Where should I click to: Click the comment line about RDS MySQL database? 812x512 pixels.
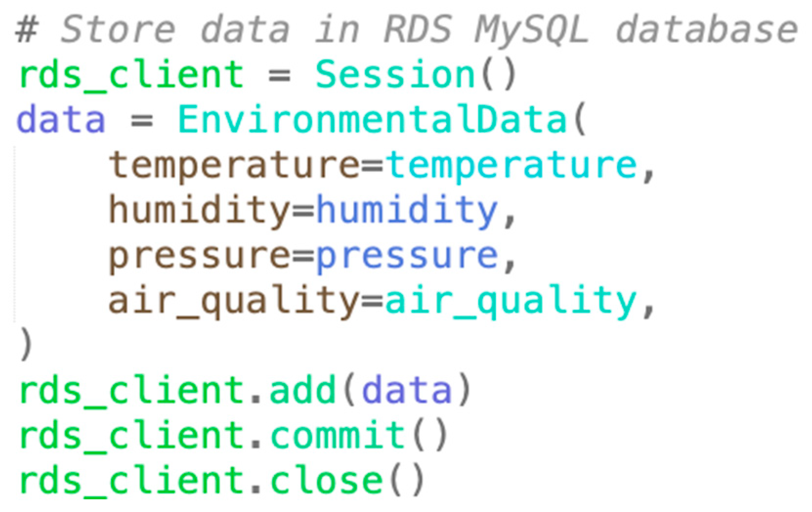click(406, 29)
